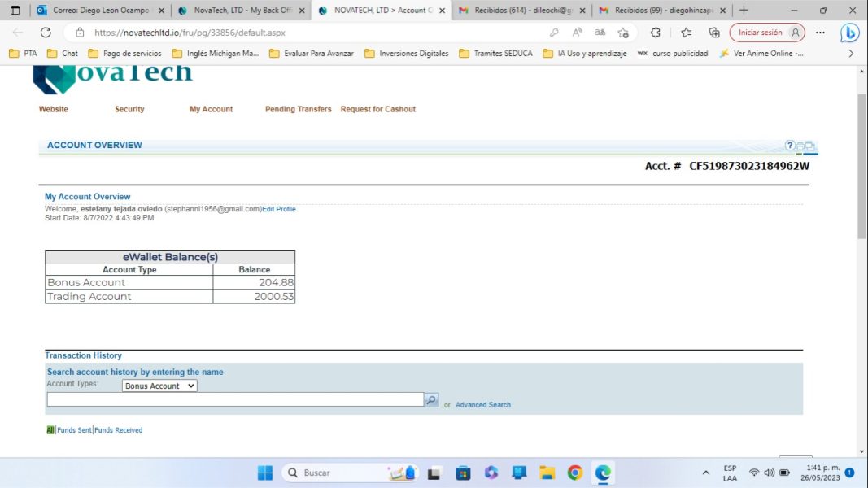The height and width of the screenshot is (488, 868).
Task: Open the tab actions menu icon
Action: 15,10
